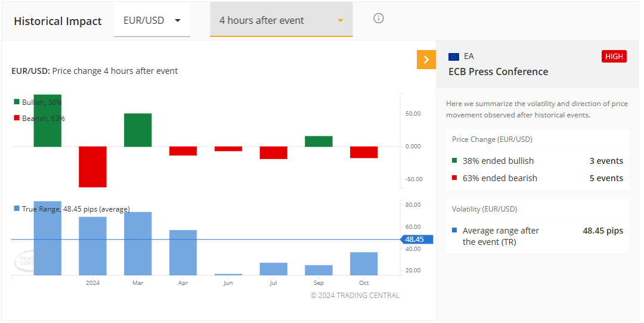Click the '50.00' y-axis label
The height and width of the screenshot is (323, 644).
[413, 114]
